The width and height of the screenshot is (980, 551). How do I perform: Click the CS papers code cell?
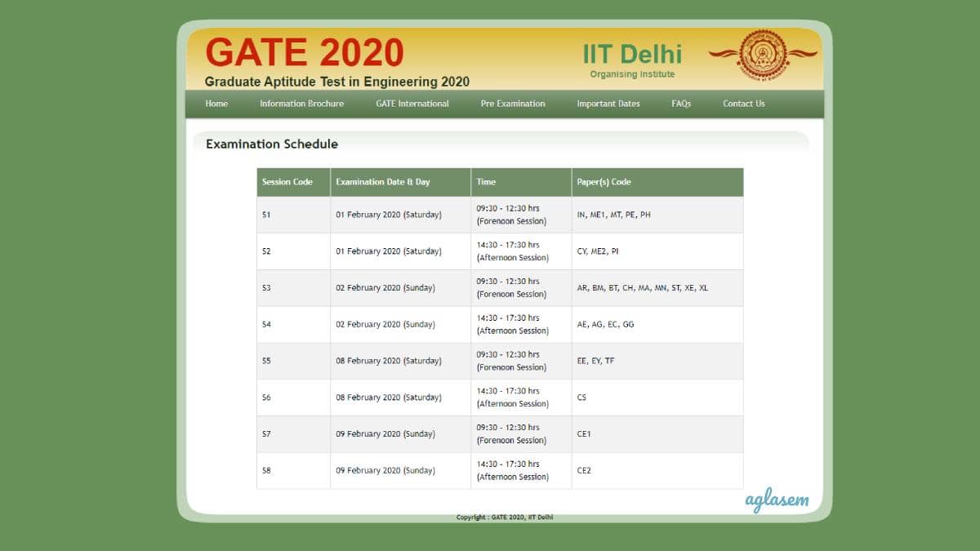583,397
